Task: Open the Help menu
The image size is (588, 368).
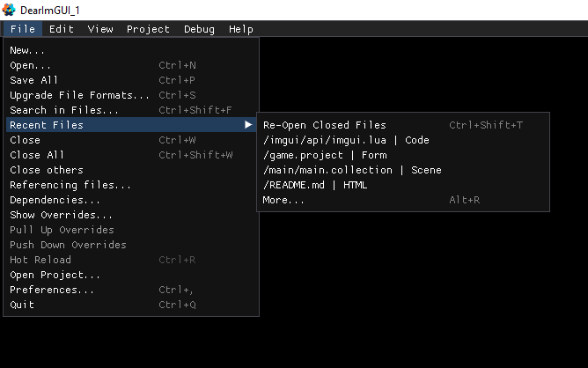Action: pyautogui.click(x=241, y=29)
